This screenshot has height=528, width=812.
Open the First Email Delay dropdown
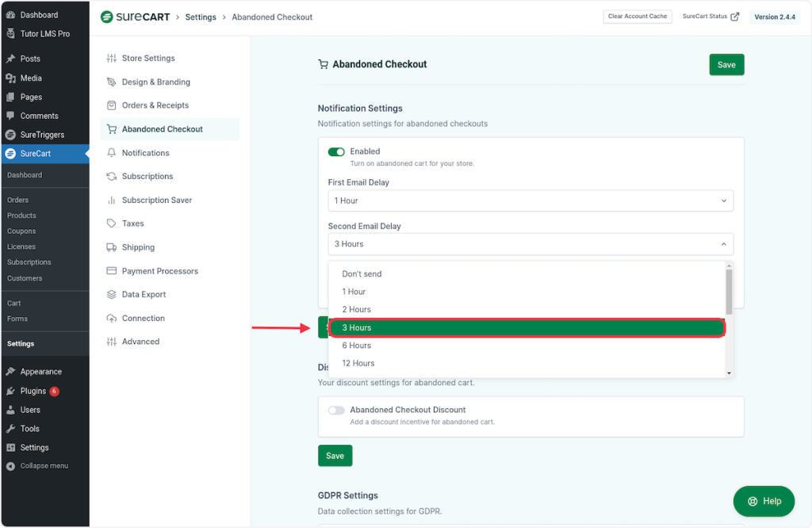click(x=530, y=201)
